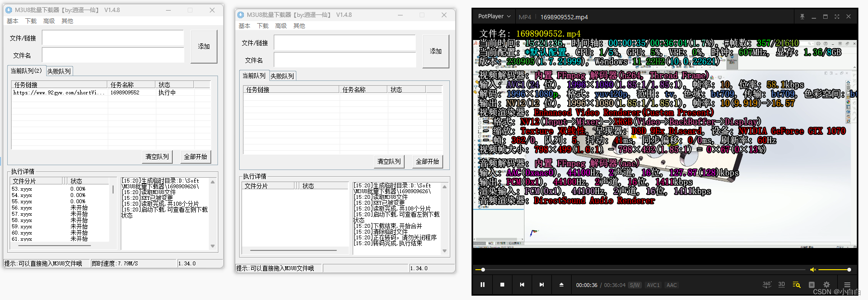Click 任务名称 column header in middle window
868x300 pixels.
click(x=364, y=90)
